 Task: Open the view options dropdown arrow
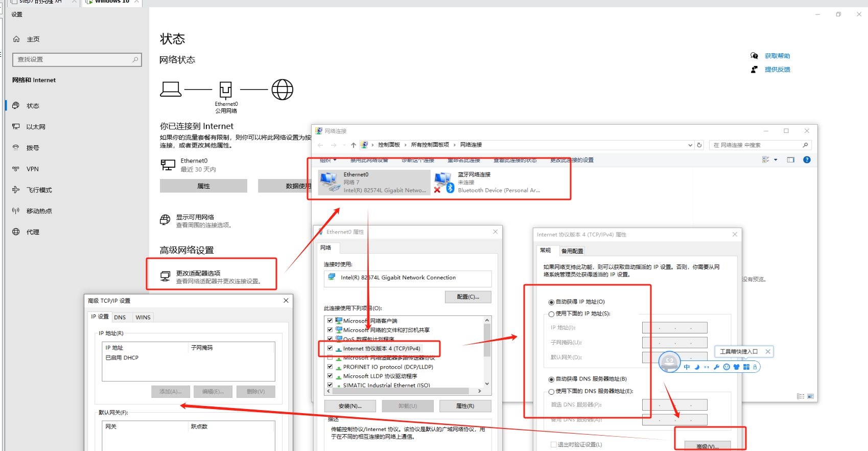point(776,160)
